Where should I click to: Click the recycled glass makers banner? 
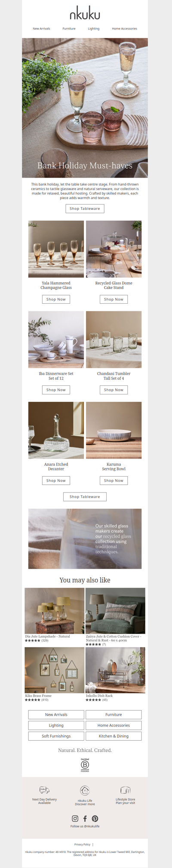[x=85, y=539]
